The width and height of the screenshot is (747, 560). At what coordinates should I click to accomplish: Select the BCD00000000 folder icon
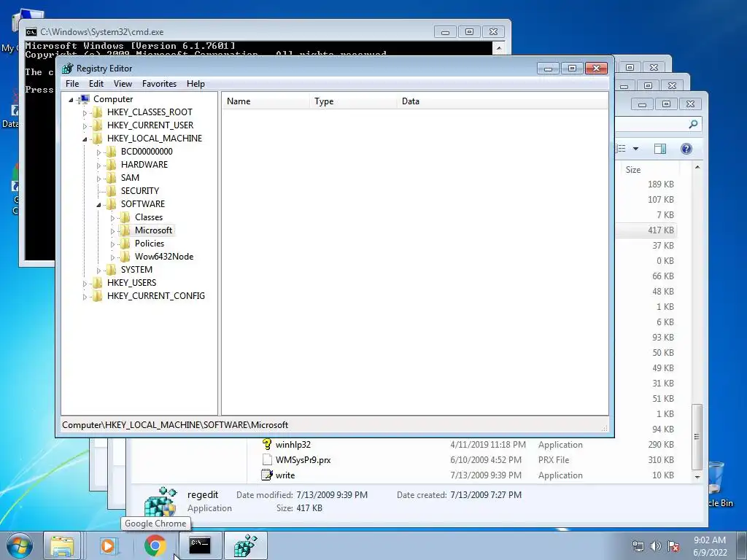[x=111, y=152]
